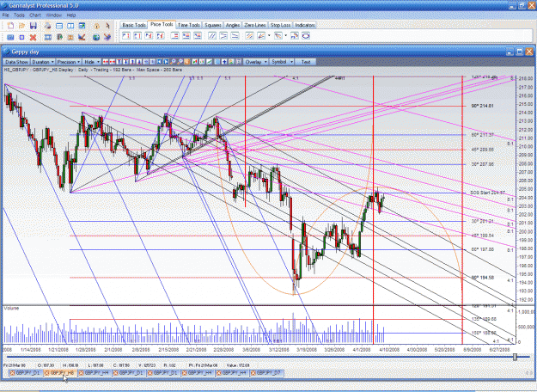The width and height of the screenshot is (537, 392).
Task: Select the parallel lines price tool
Action: (212, 35)
